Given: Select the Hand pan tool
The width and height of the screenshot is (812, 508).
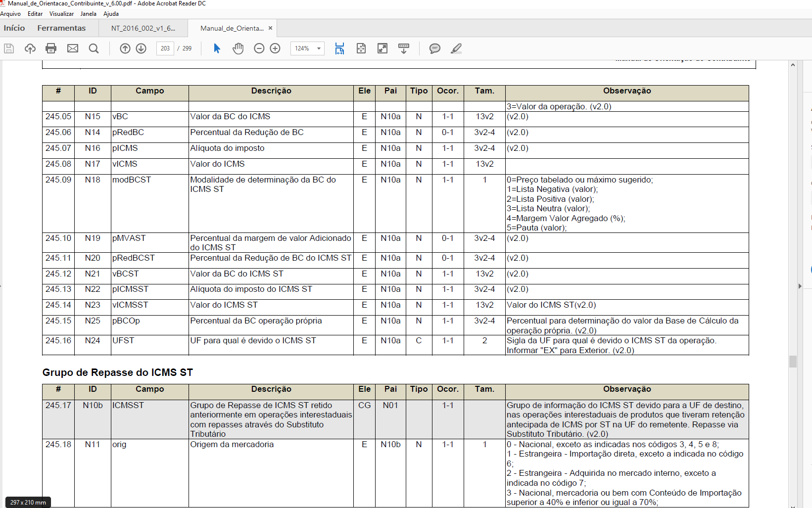Looking at the screenshot, I should click(x=238, y=48).
